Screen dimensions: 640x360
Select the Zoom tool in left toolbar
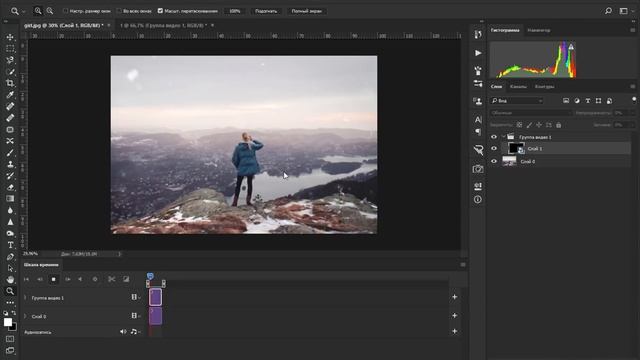(x=10, y=291)
